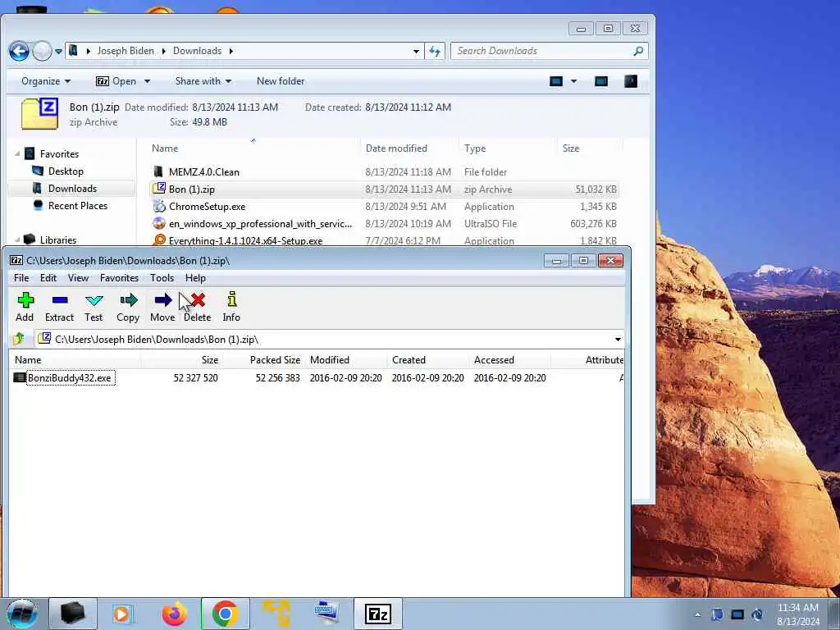
Task: Open the File menu in 7-Zip
Action: (x=21, y=278)
